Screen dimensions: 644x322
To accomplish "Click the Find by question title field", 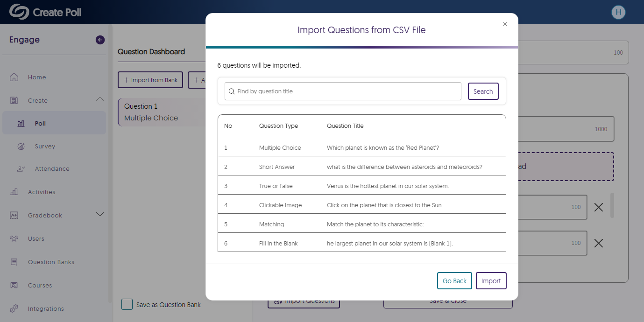I will [x=343, y=91].
